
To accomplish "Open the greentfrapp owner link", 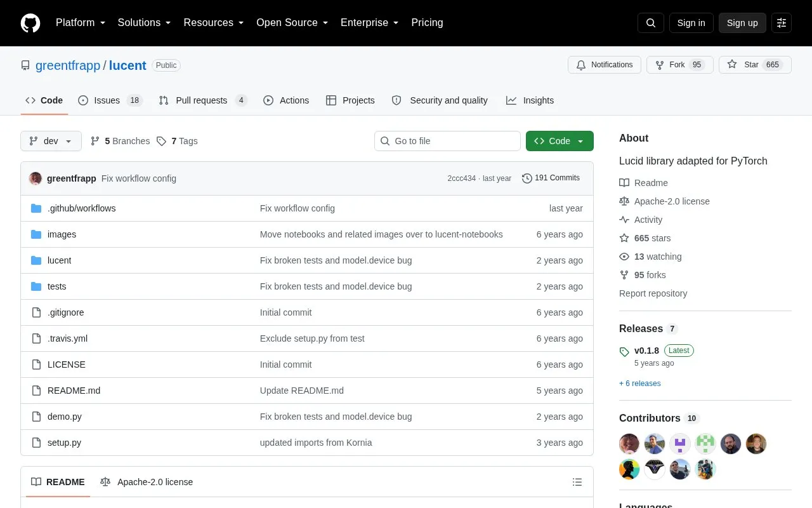I will (68, 65).
